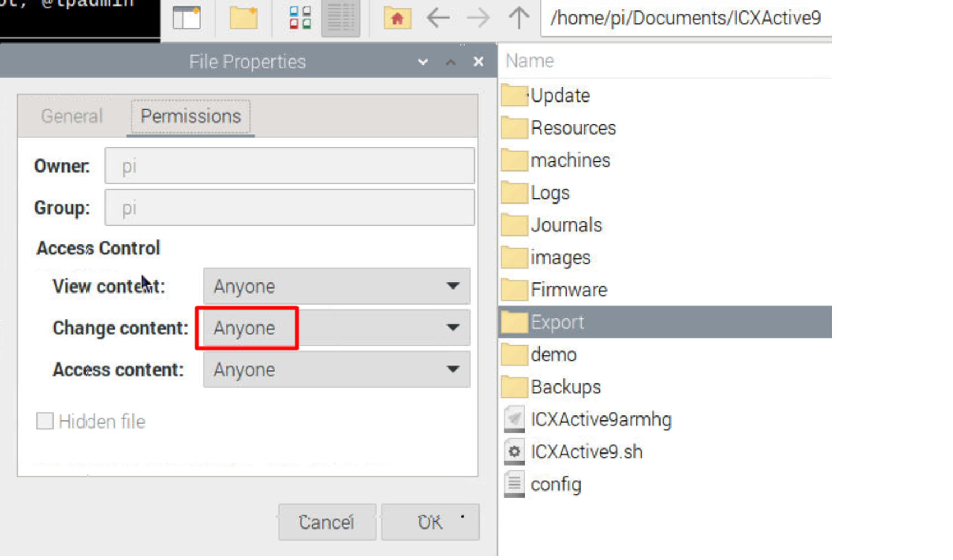Click the config text file icon
953x560 pixels.
pos(514,484)
